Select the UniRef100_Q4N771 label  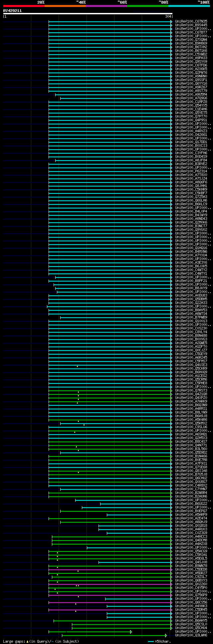point(191,445)
